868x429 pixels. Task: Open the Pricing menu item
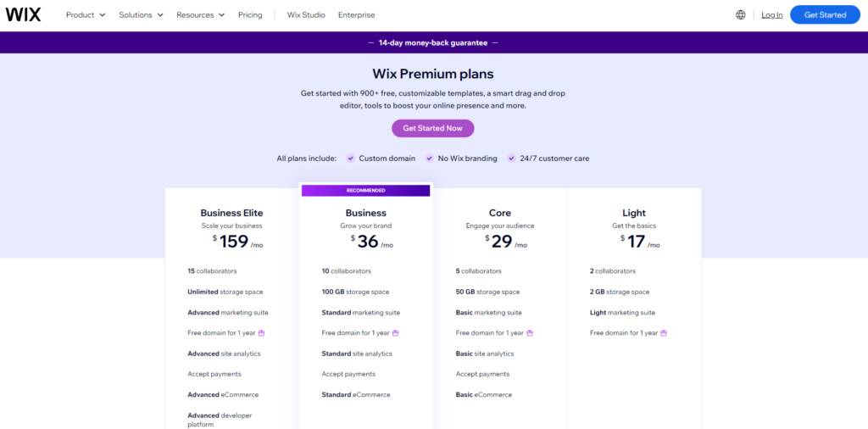[x=250, y=15]
